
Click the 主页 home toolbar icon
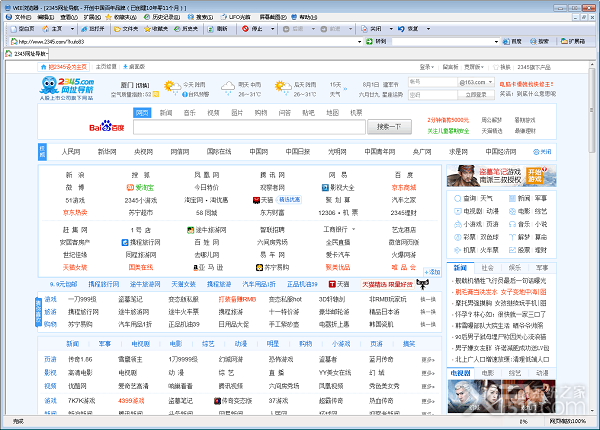(54, 30)
